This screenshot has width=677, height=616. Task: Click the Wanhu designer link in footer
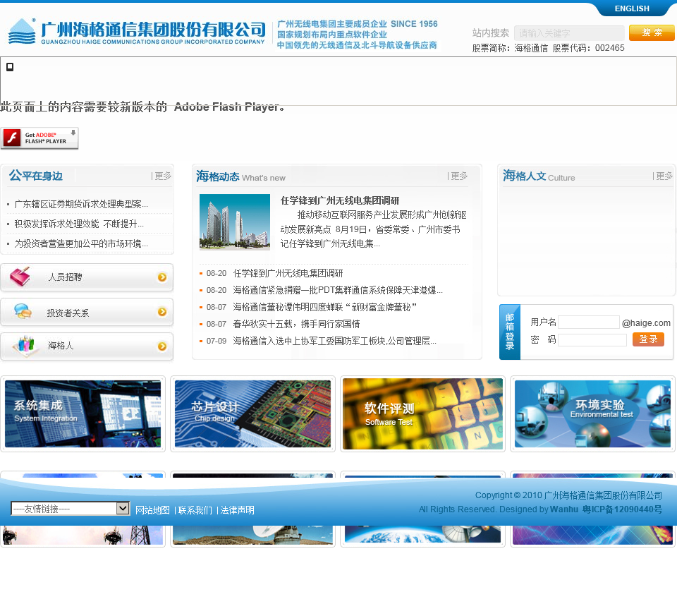pyautogui.click(x=564, y=509)
